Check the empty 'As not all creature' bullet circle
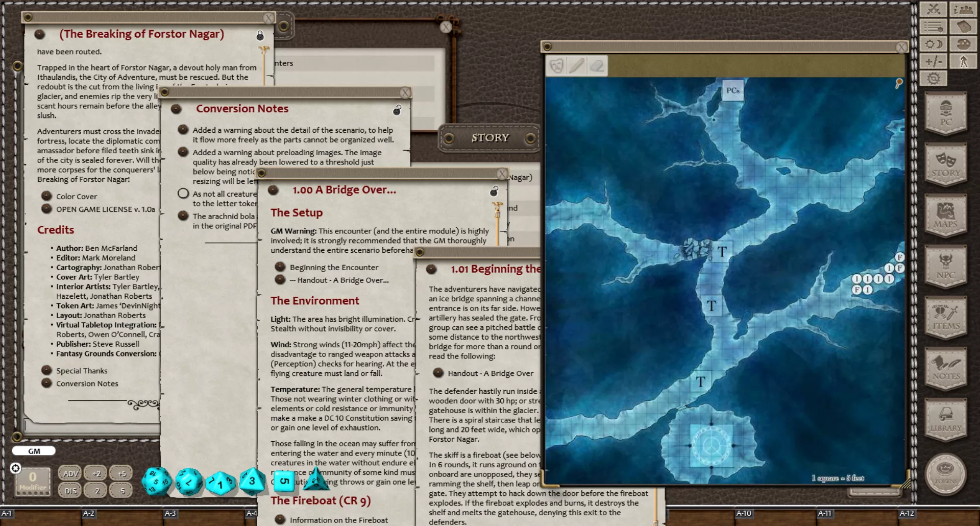This screenshot has height=526, width=980. pyautogui.click(x=183, y=194)
